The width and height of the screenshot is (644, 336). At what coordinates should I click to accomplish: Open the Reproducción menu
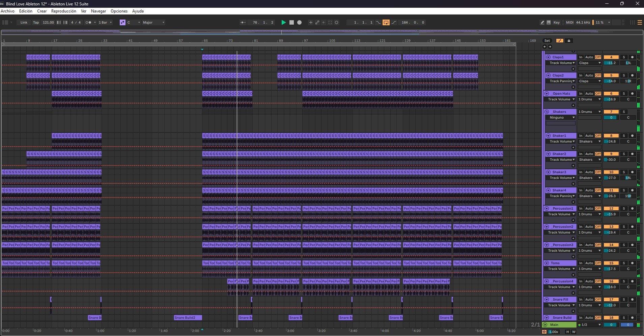tap(63, 11)
